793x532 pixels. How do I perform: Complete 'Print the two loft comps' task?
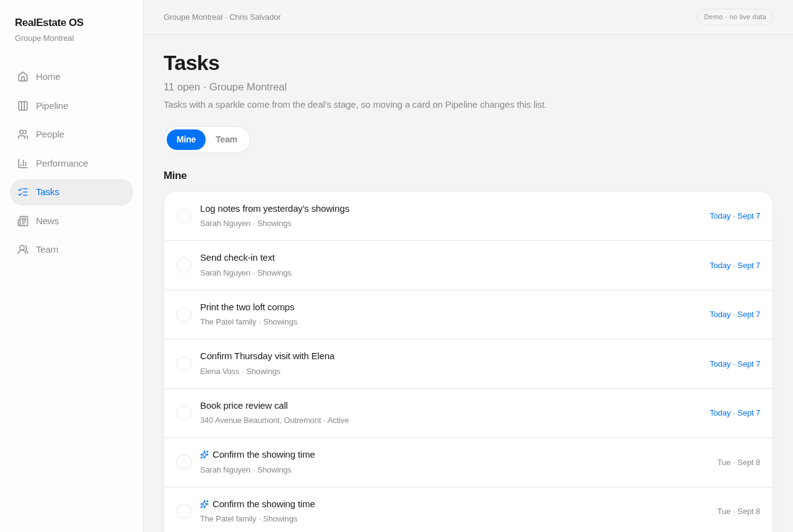click(x=184, y=315)
